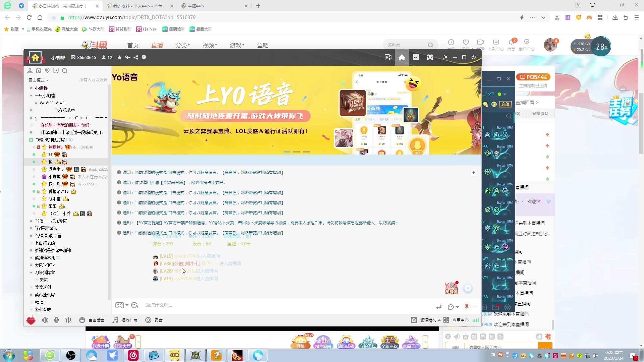Open the 游戏 menu on Douyu nav

pos(237,45)
